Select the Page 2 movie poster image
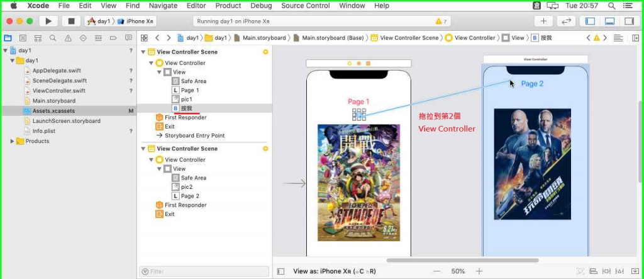 pyautogui.click(x=532, y=164)
